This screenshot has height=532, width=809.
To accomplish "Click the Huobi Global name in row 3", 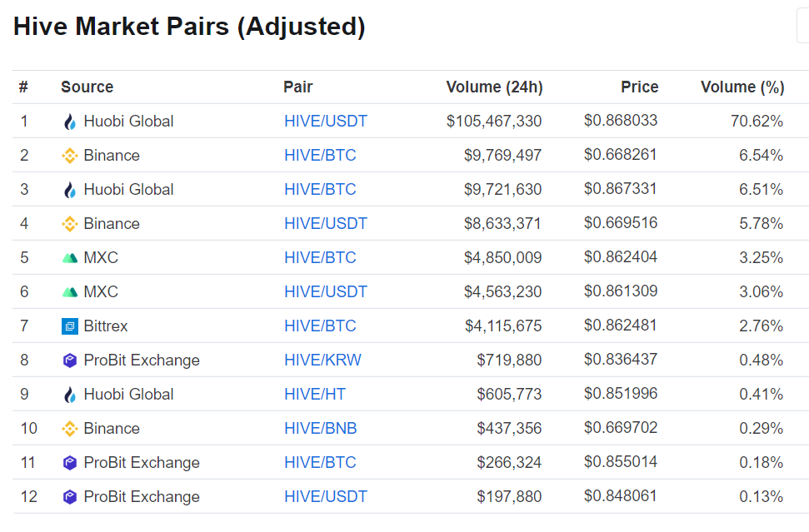I will [128, 189].
